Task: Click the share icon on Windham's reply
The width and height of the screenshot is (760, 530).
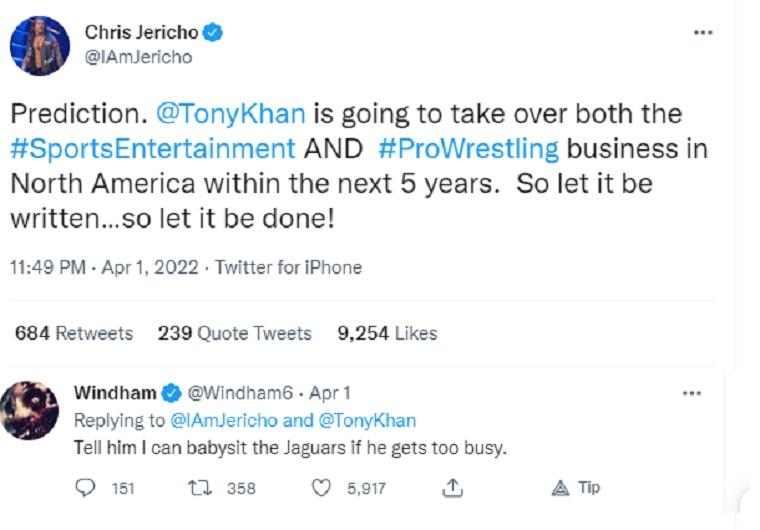Action: click(452, 488)
